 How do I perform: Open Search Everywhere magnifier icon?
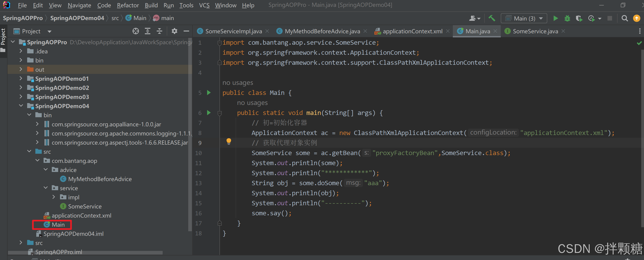625,18
